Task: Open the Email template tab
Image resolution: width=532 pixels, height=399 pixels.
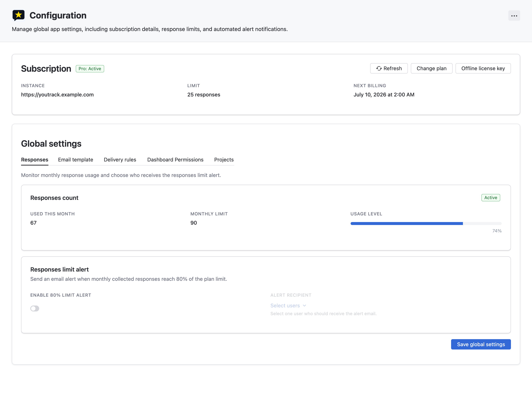Action: pos(76,160)
